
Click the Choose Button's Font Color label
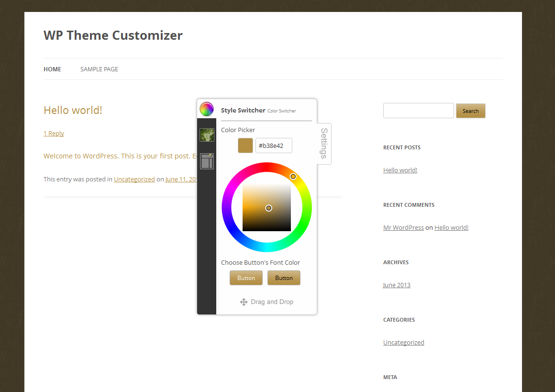260,262
